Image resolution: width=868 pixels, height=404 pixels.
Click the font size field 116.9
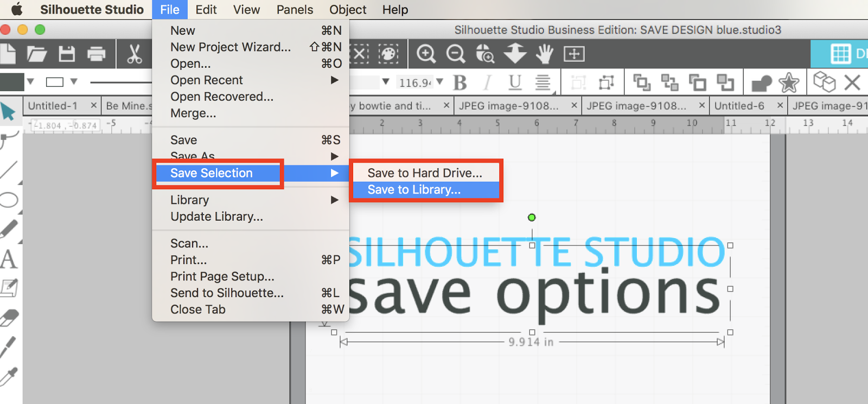point(414,82)
